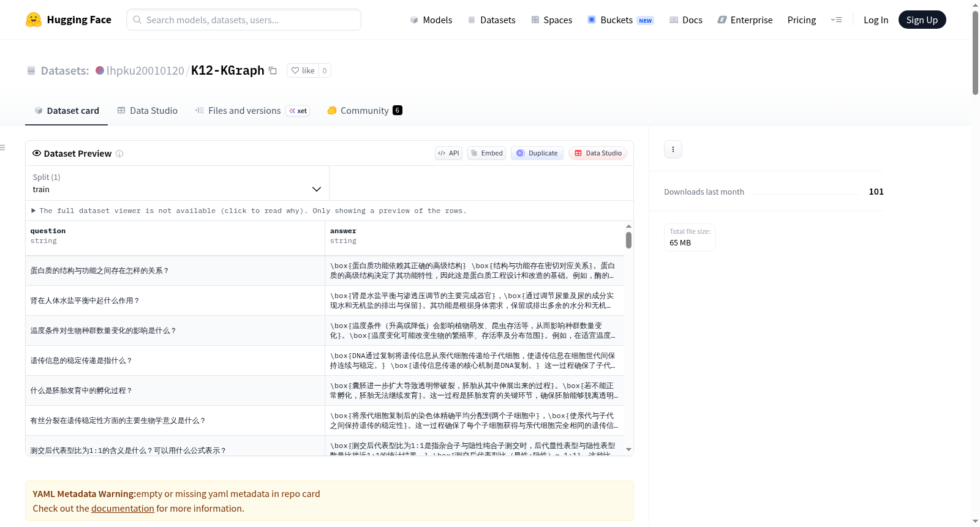
Task: Click the preview table scroll down arrow
Action: (628, 449)
